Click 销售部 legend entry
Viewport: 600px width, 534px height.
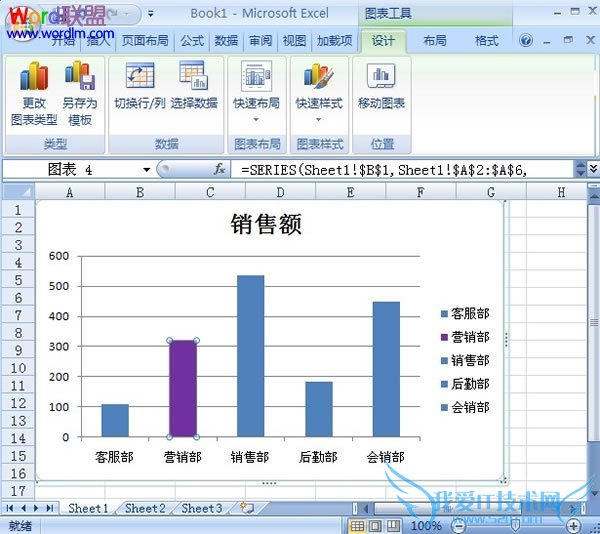465,360
